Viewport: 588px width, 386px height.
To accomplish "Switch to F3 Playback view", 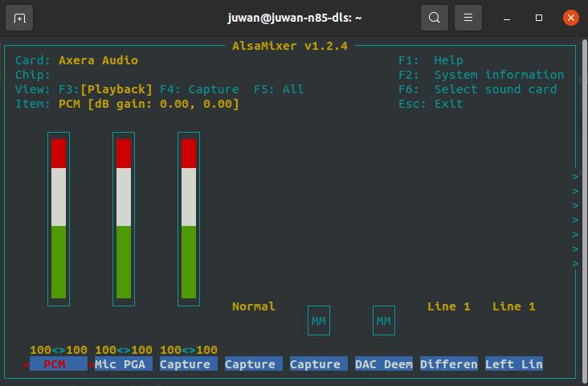I will tap(105, 89).
